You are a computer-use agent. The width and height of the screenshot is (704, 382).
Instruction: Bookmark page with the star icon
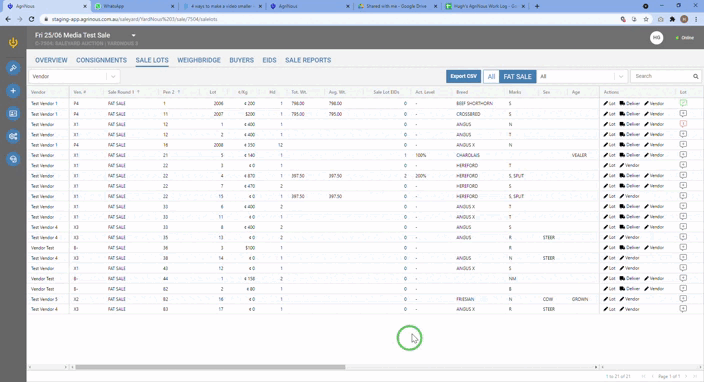click(x=646, y=19)
